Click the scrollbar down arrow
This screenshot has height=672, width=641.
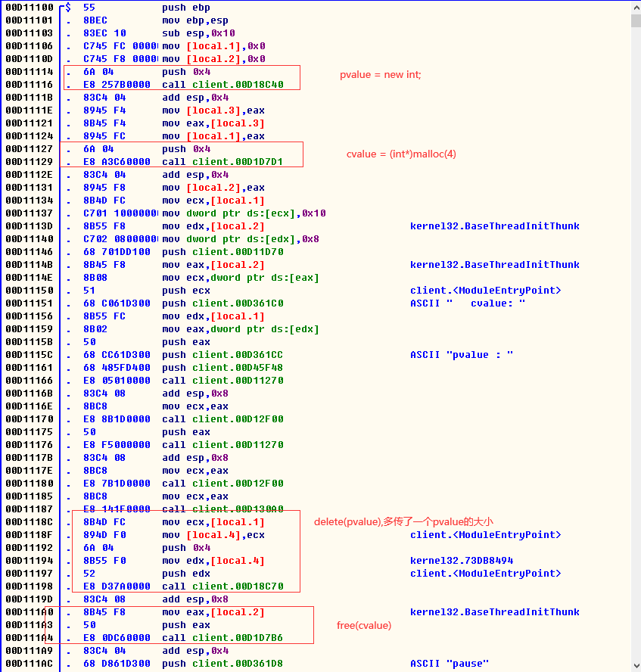click(636, 666)
